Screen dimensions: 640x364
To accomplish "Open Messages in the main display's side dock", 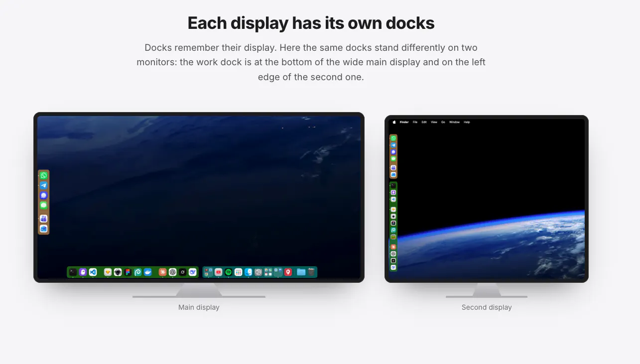I will point(44,205).
